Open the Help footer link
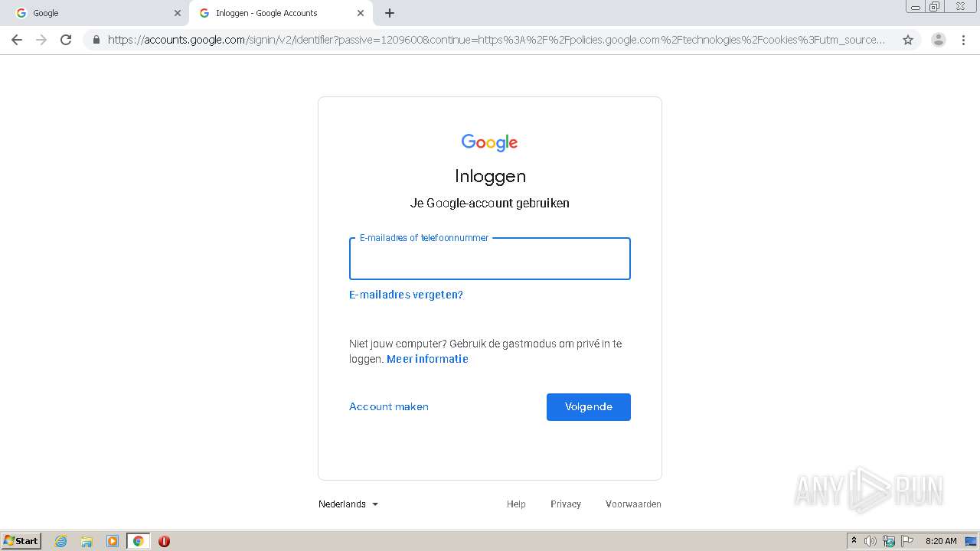The image size is (980, 551). [516, 504]
